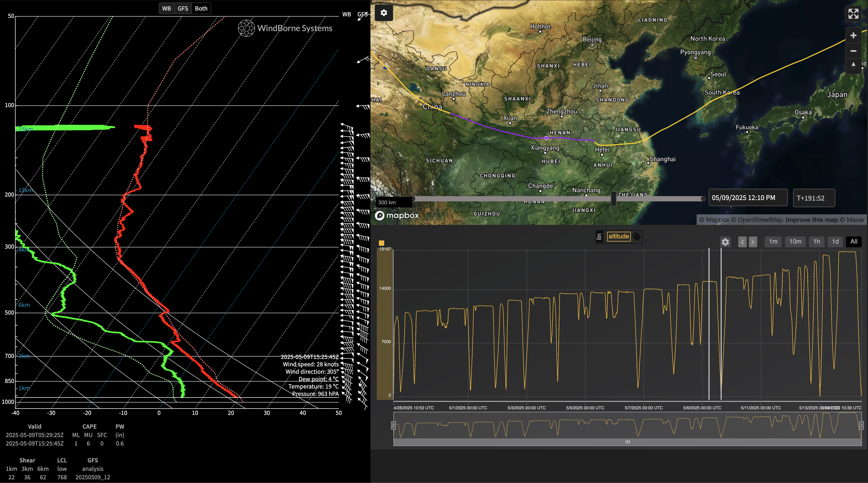Image resolution: width=868 pixels, height=483 pixels.
Task: Toggle the yellow series legend square
Action: point(382,243)
